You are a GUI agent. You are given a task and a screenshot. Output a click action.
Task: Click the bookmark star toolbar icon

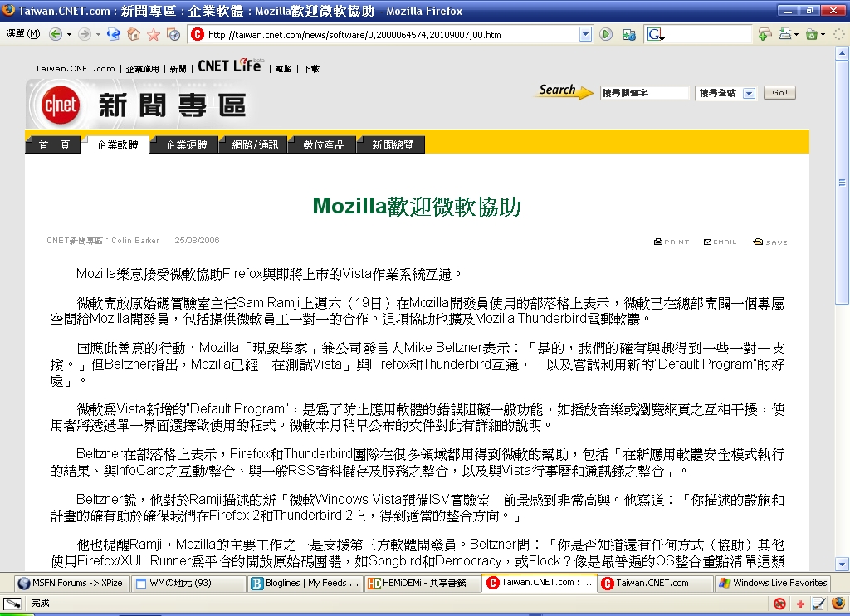[x=154, y=34]
